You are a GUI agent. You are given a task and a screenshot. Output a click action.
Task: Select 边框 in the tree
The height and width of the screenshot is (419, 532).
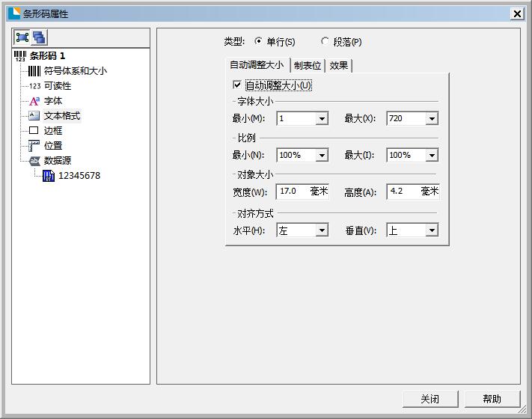click(x=53, y=131)
